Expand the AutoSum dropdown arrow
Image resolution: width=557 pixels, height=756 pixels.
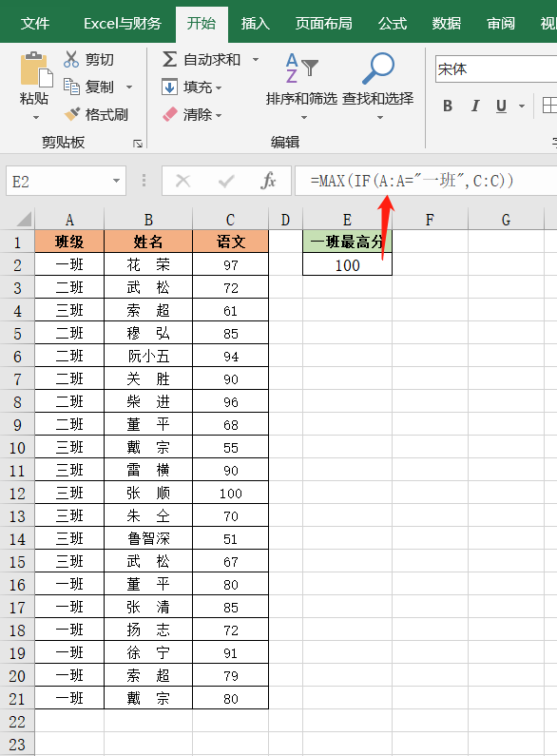coord(256,60)
